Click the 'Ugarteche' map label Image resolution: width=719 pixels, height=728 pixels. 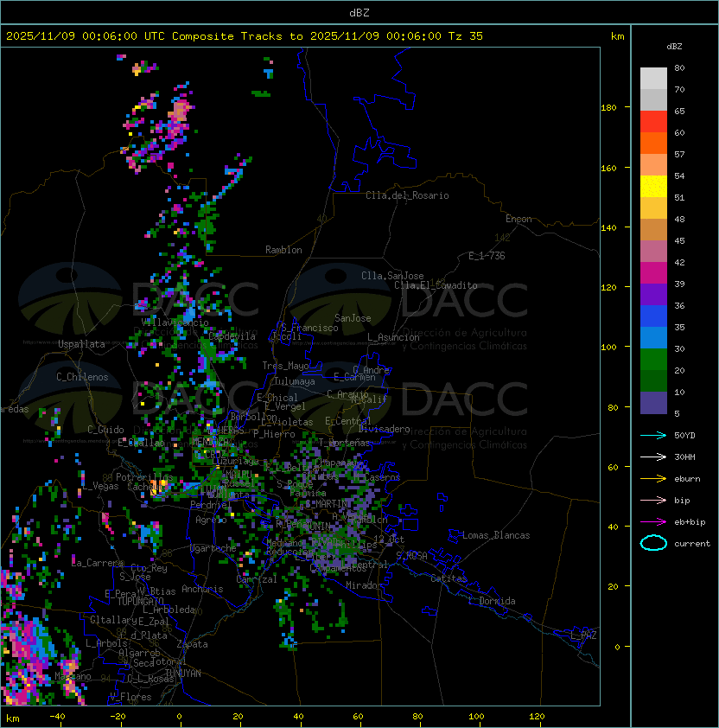tap(213, 548)
